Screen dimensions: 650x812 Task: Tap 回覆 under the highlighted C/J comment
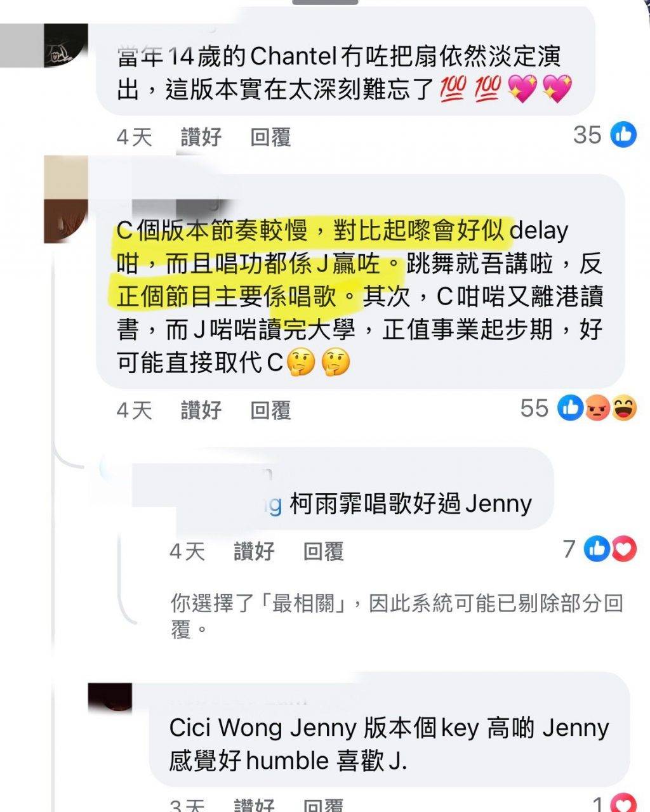pos(270,410)
